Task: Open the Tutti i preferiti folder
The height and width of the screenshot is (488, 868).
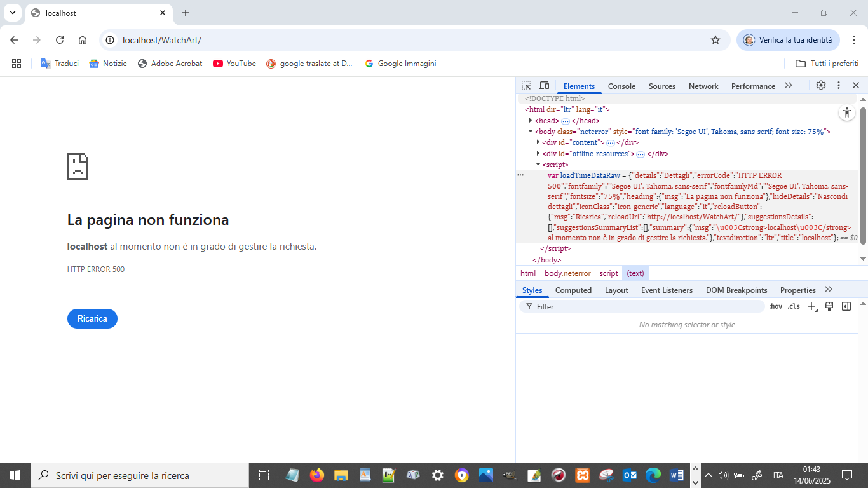Action: [827, 64]
